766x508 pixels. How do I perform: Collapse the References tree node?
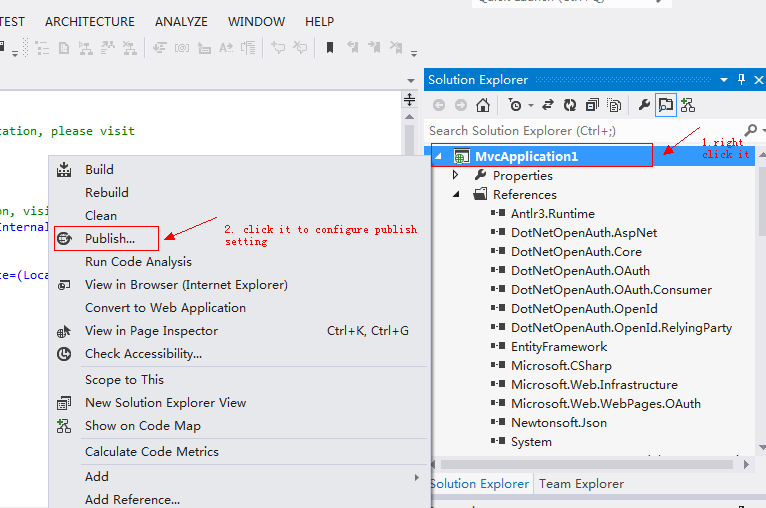456,194
